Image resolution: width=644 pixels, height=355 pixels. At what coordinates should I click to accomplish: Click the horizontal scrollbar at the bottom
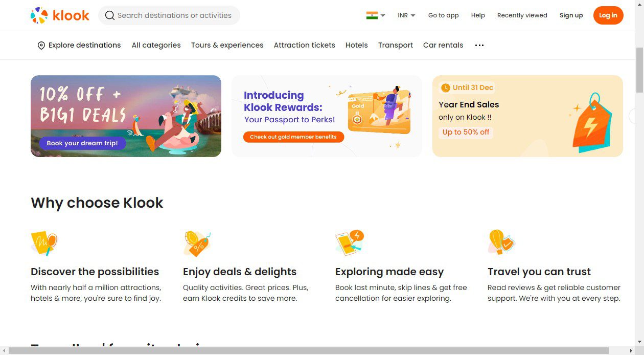coord(317,350)
